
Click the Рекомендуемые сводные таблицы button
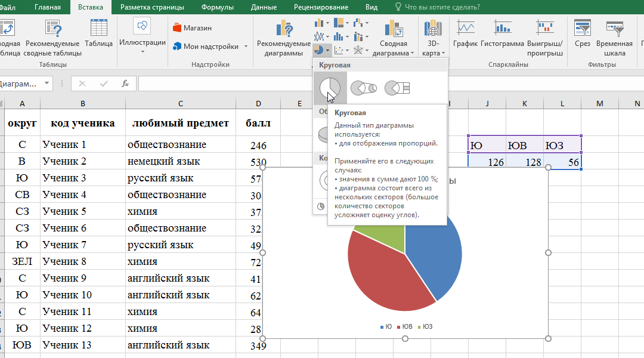[x=52, y=38]
